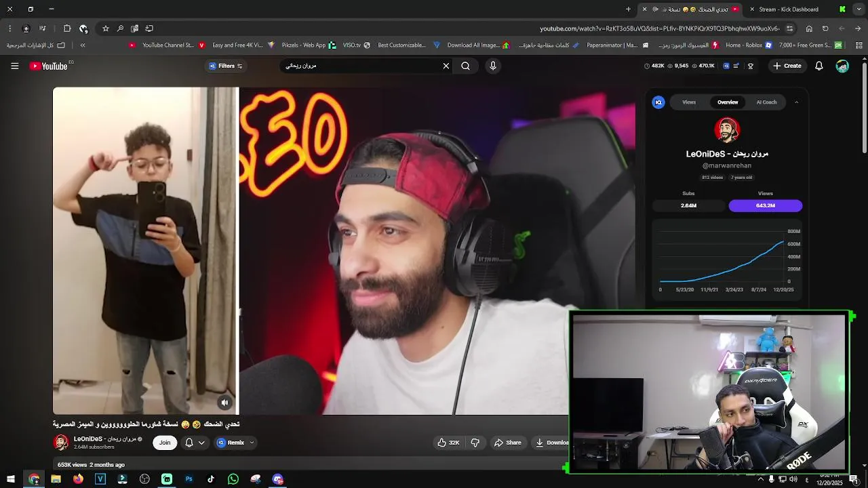
Task: Like the video with thumbs up
Action: click(x=448, y=443)
